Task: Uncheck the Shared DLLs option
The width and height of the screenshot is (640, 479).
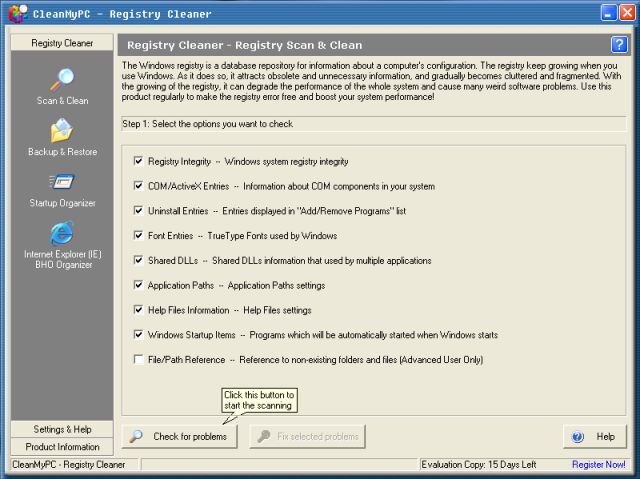Action: 138,260
